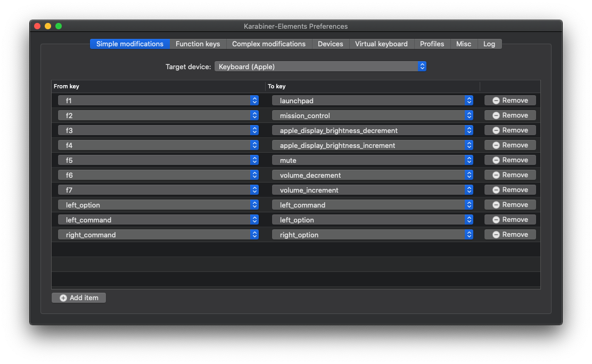Image resolution: width=592 pixels, height=364 pixels.
Task: Click Add item button
Action: tap(79, 298)
